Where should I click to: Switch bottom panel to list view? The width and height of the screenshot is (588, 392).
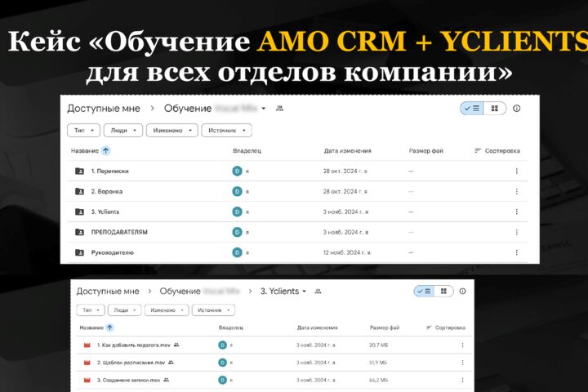424,291
